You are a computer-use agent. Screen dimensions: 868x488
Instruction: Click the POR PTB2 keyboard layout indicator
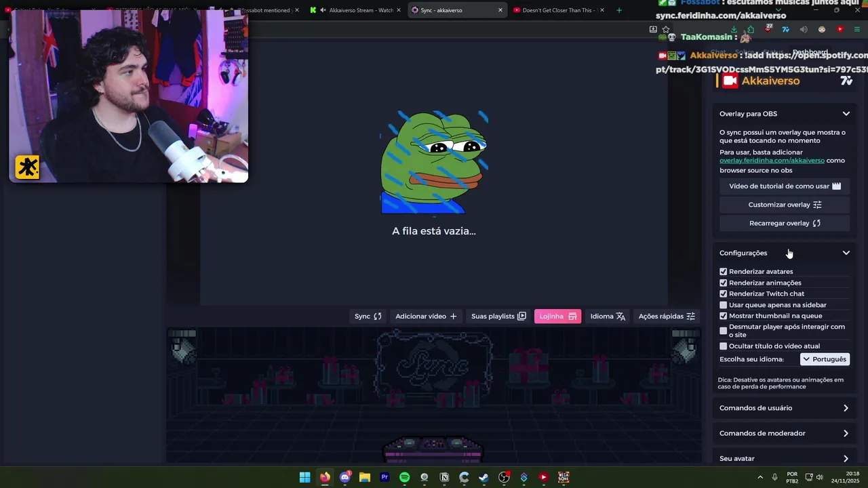pos(792,477)
